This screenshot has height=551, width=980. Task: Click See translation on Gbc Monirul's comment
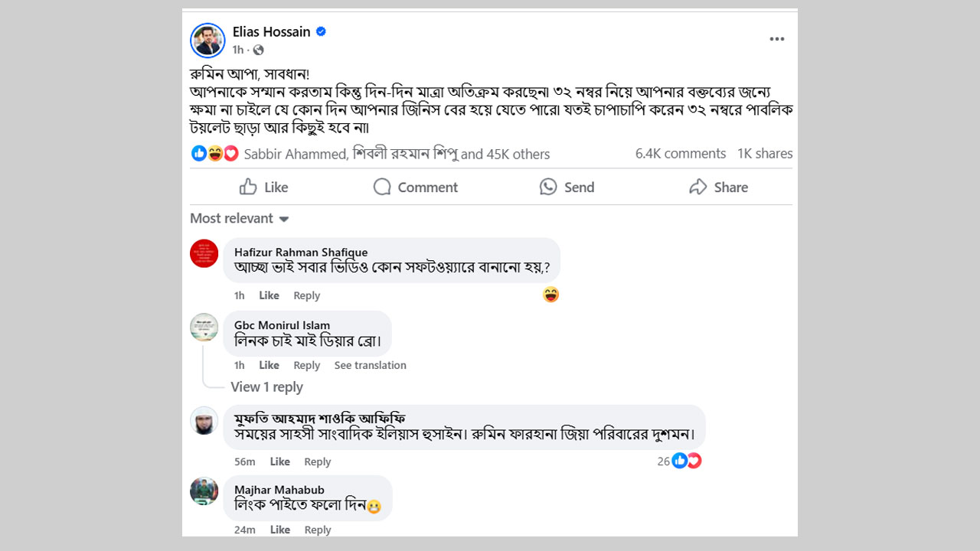click(x=371, y=365)
